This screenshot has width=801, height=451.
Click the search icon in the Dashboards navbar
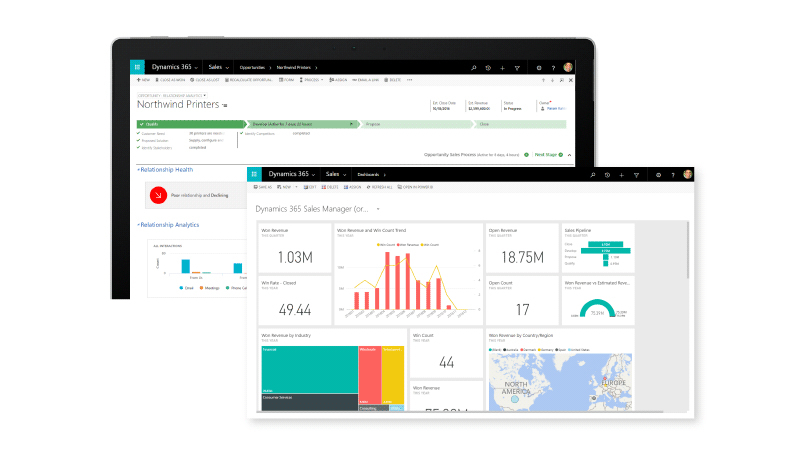592,174
